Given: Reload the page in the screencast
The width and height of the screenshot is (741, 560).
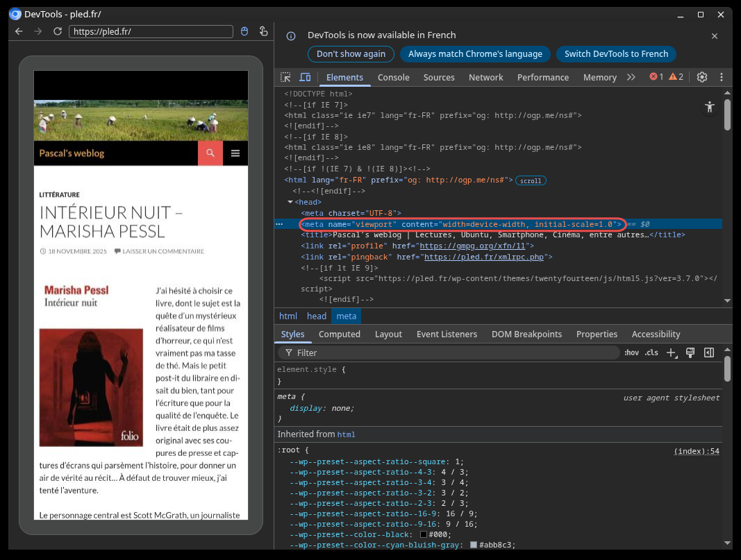Looking at the screenshot, I should pos(58,31).
